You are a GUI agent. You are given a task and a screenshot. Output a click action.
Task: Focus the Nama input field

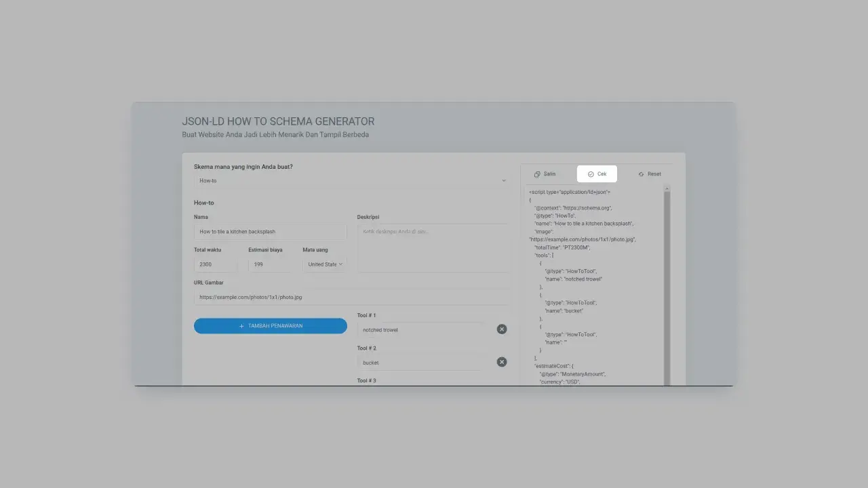point(270,232)
